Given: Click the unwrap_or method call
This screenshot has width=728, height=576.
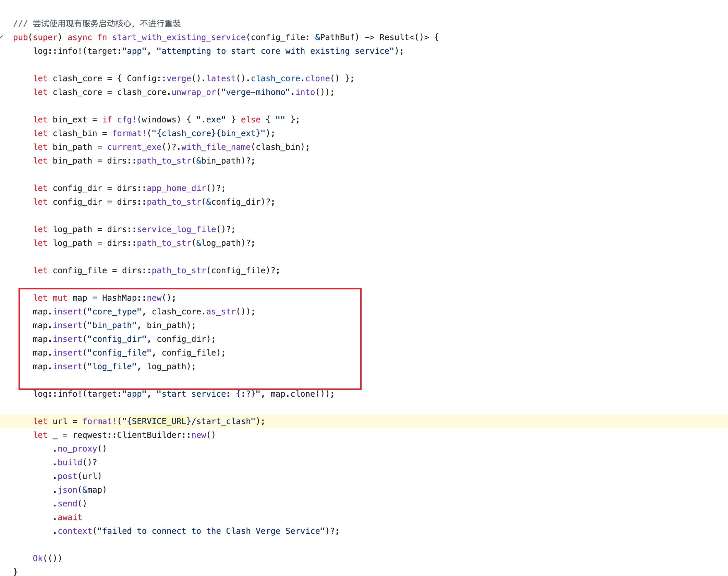Looking at the screenshot, I should pos(194,92).
